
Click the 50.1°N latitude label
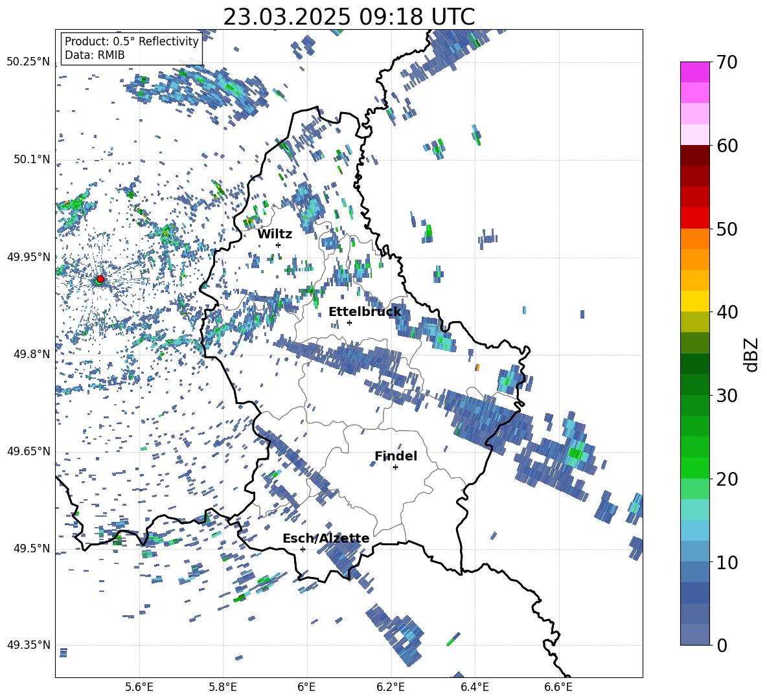tap(32, 159)
